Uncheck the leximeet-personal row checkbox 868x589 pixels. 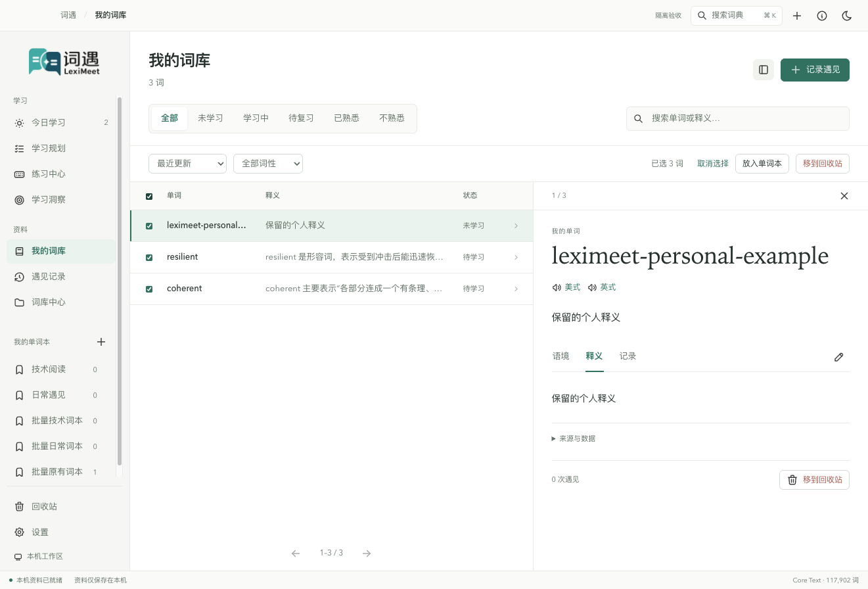pyautogui.click(x=149, y=225)
